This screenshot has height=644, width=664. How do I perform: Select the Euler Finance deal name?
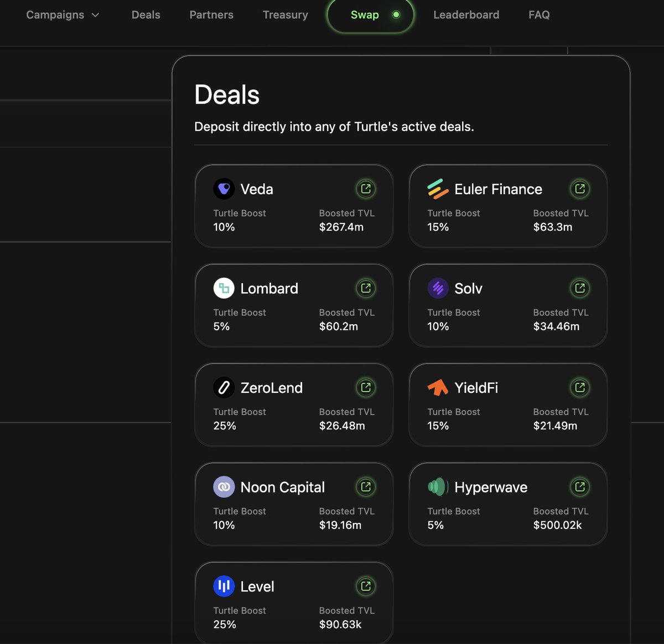pos(498,189)
